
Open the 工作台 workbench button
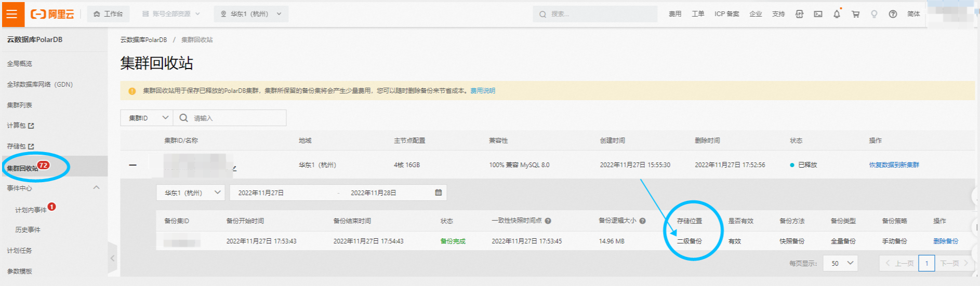pos(108,14)
